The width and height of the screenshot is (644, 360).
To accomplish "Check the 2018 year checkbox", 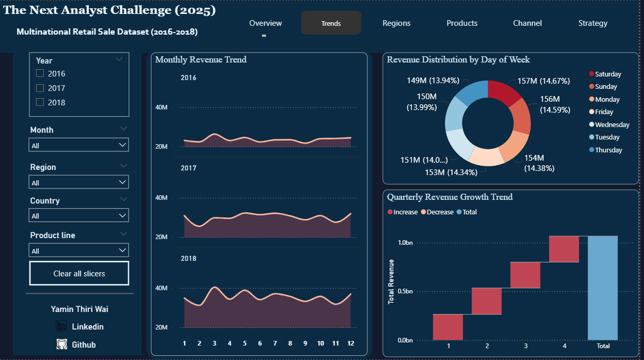I will (40, 102).
